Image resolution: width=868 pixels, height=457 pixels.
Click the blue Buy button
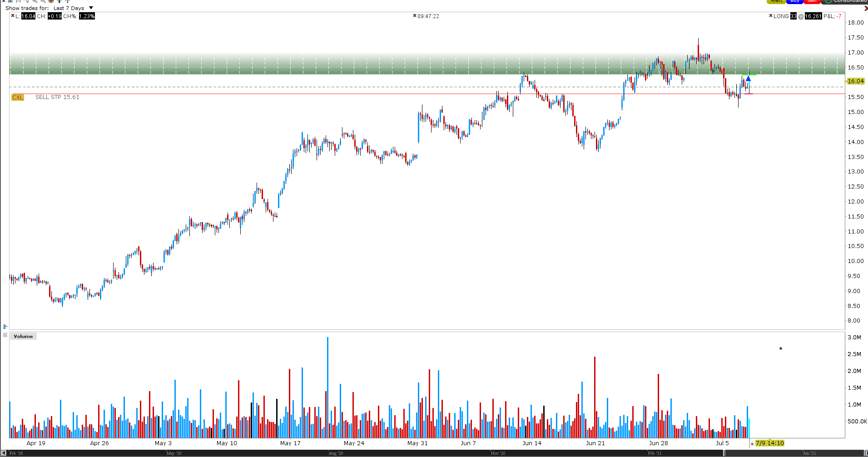click(x=794, y=1)
